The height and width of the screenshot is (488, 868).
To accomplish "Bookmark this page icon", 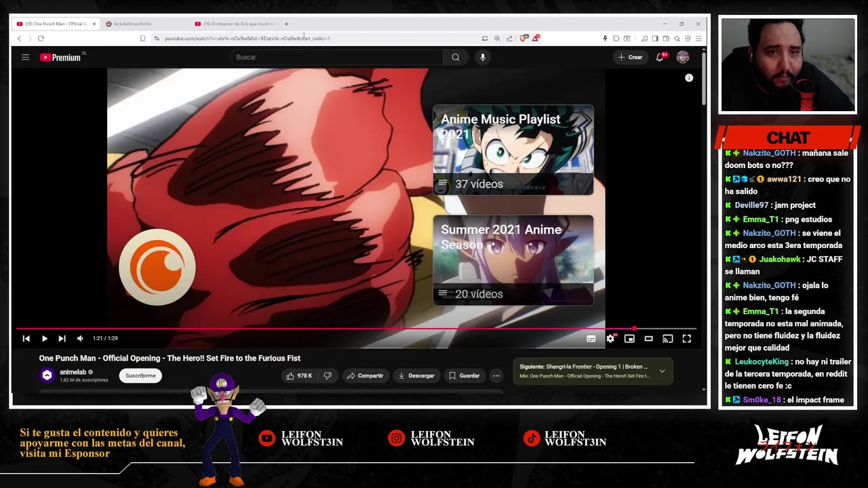I will click(x=142, y=38).
